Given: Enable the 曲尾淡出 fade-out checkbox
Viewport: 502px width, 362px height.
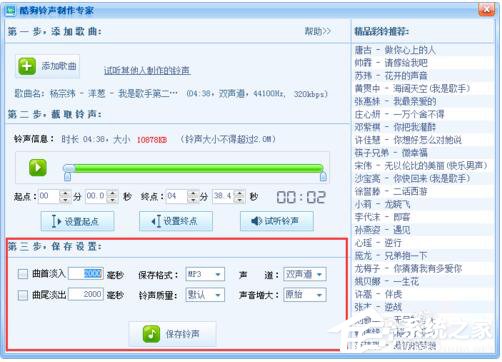Looking at the screenshot, I should pyautogui.click(x=23, y=295).
